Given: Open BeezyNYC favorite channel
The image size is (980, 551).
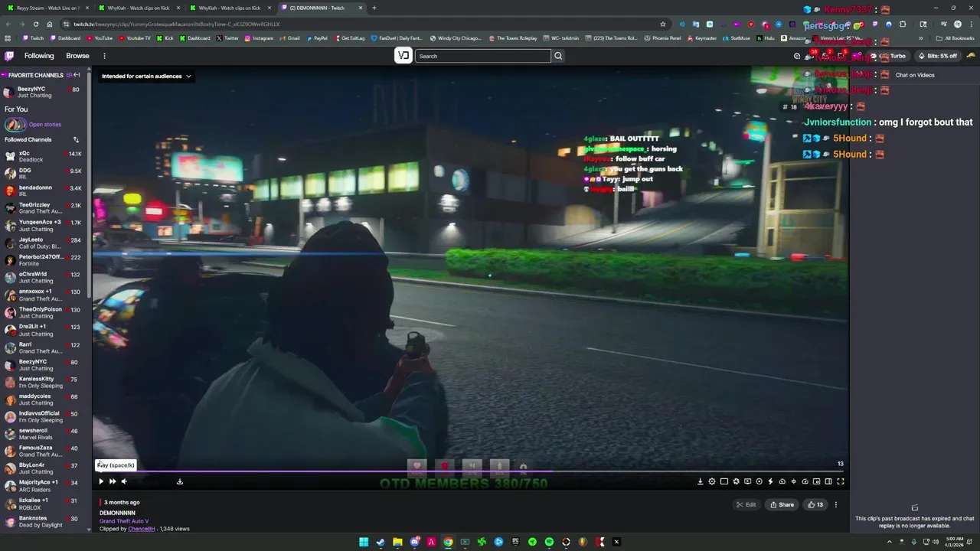Looking at the screenshot, I should pos(44,92).
